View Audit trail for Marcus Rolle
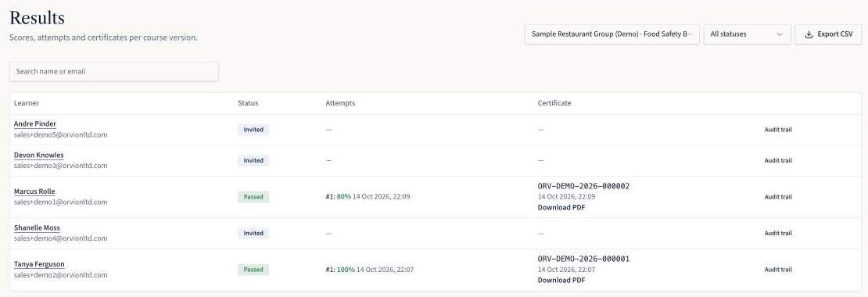The width and height of the screenshot is (868, 297). pyautogui.click(x=778, y=197)
